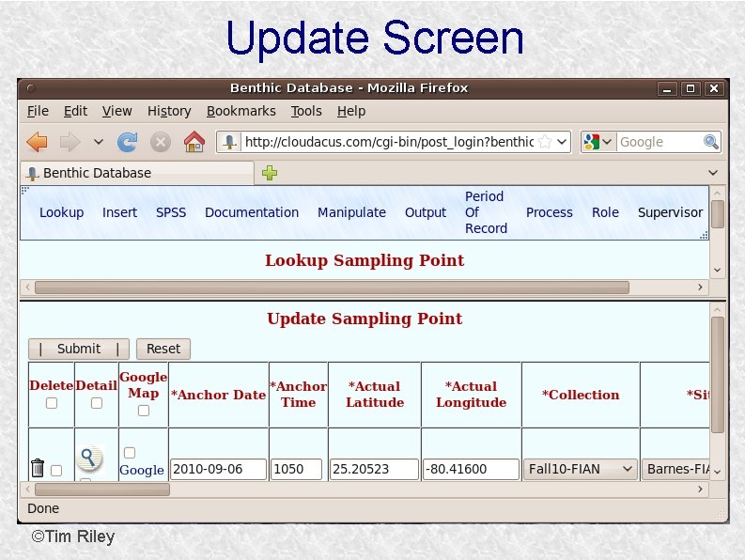The image size is (745, 560).
Task: Click the Insert menu link
Action: 119,212
